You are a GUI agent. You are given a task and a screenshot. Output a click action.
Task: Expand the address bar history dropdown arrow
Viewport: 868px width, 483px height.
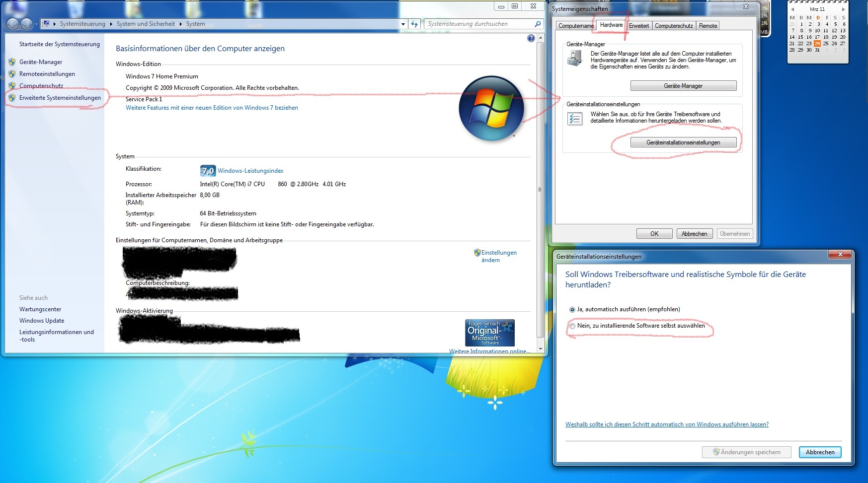pyautogui.click(x=403, y=24)
